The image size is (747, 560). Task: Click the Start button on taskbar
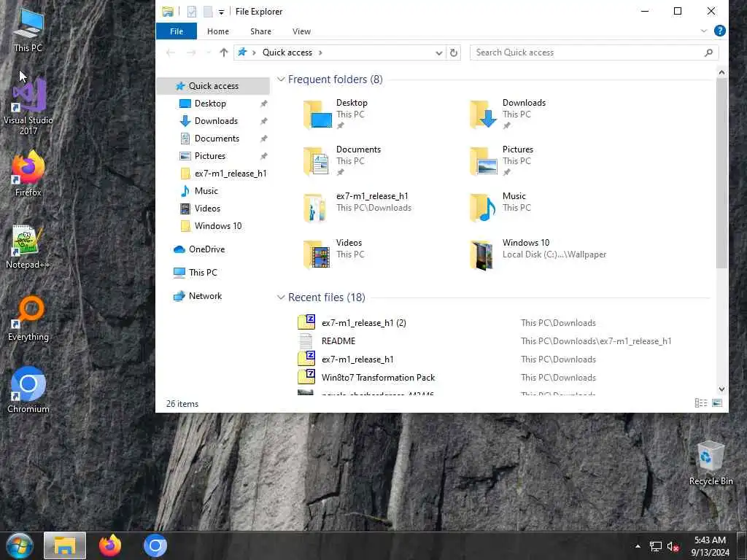point(19,545)
